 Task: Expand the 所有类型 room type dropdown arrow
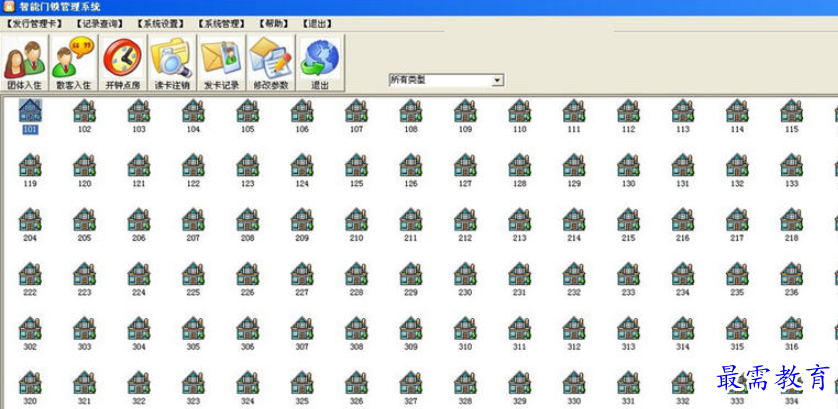click(498, 80)
